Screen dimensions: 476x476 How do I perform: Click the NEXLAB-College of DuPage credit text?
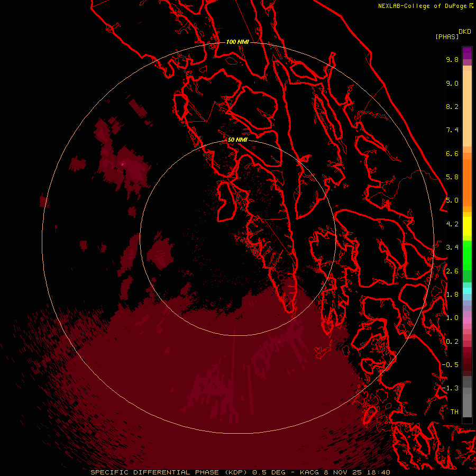coord(423,6)
